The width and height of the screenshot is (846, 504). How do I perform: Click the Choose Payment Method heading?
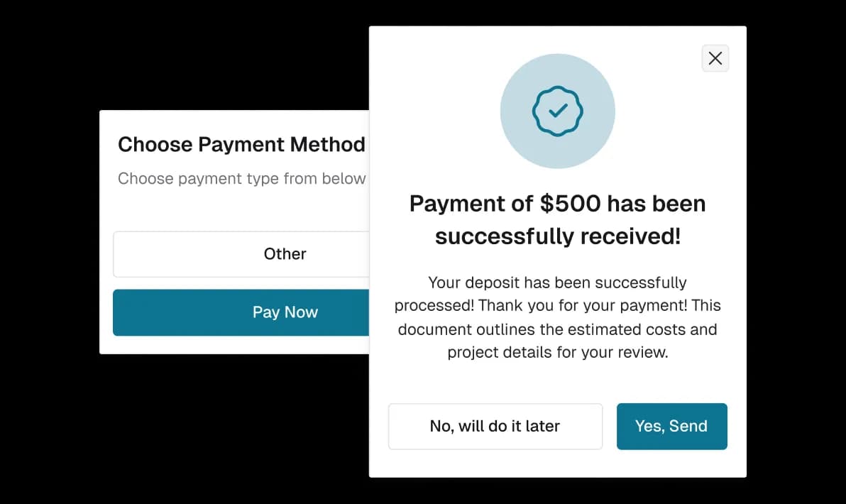tap(241, 144)
